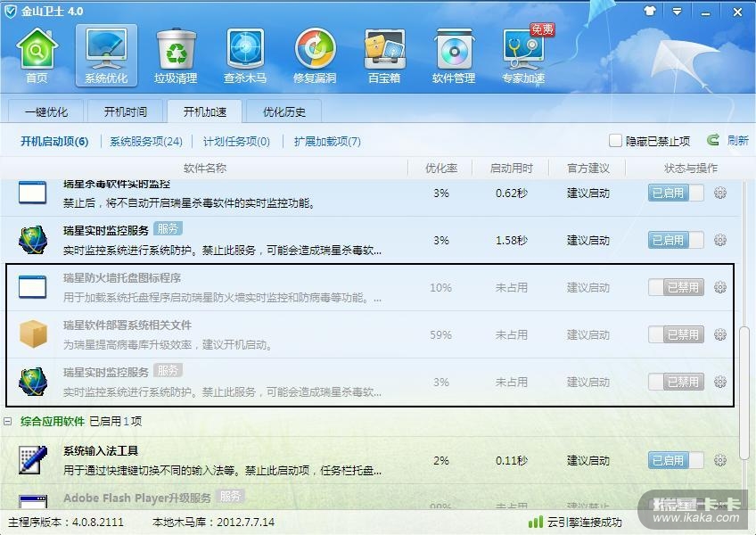This screenshot has height=535, width=756.
Task: Open 查杀木马 scan icon
Action: pyautogui.click(x=245, y=55)
